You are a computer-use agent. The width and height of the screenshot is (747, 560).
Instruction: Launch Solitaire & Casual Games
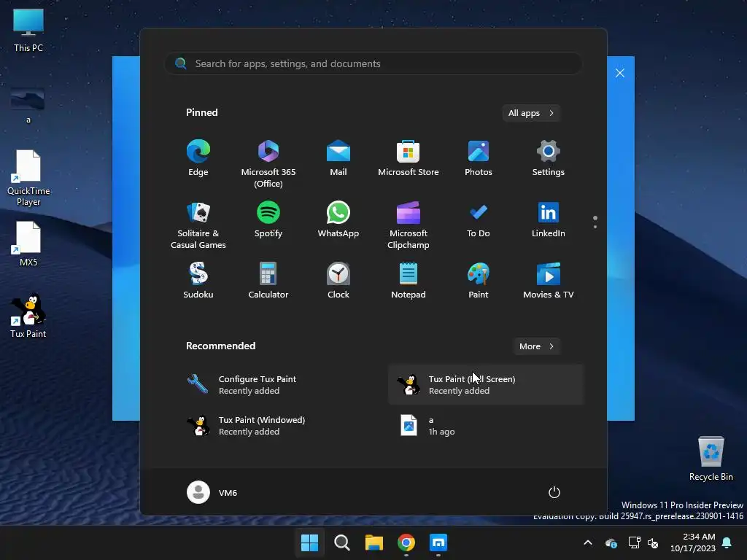tap(198, 225)
